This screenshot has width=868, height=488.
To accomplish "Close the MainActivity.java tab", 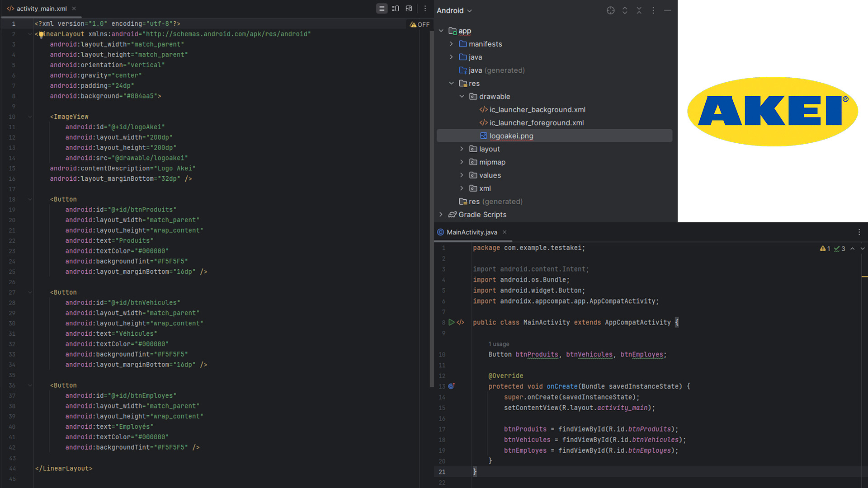I will (x=505, y=232).
